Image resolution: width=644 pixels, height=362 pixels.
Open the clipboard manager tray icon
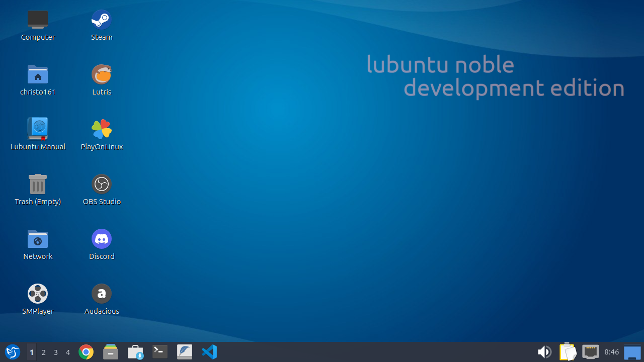click(x=568, y=352)
